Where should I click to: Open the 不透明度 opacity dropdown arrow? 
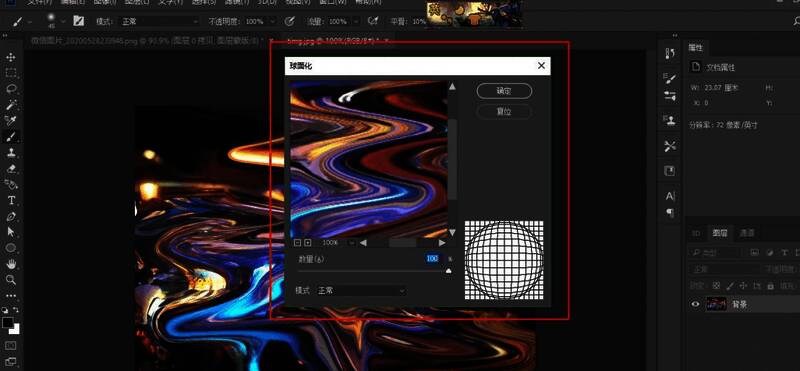[x=272, y=21]
